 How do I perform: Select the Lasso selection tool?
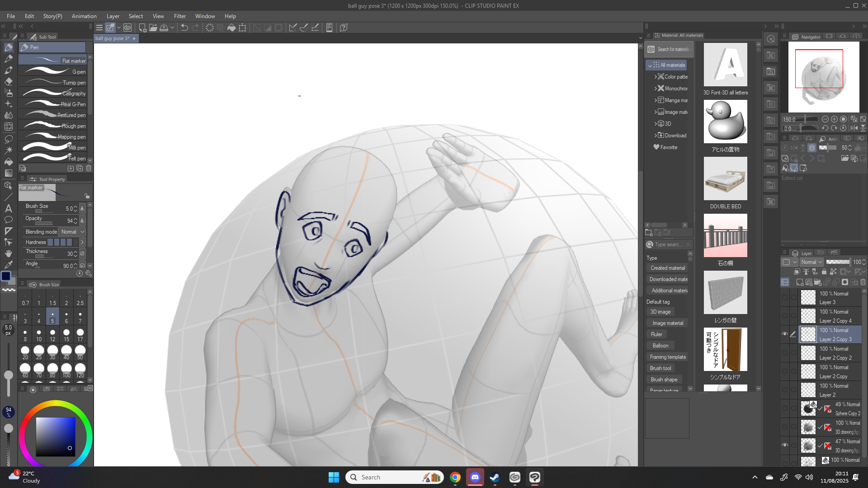click(8, 138)
